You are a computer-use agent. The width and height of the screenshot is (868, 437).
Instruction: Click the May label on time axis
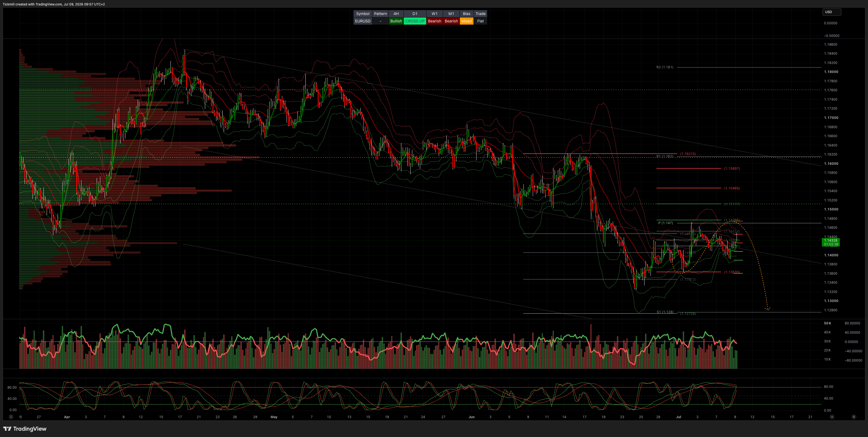click(274, 417)
